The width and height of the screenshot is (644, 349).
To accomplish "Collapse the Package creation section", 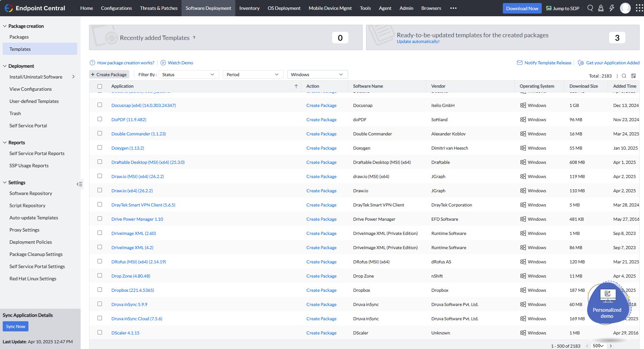I will pyautogui.click(x=5, y=26).
